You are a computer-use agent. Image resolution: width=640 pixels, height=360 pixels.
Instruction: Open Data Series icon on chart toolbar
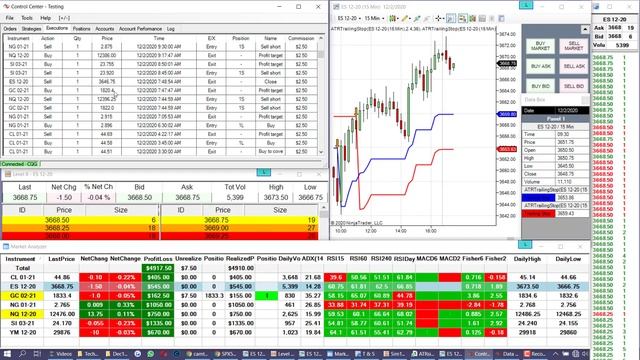point(472,18)
